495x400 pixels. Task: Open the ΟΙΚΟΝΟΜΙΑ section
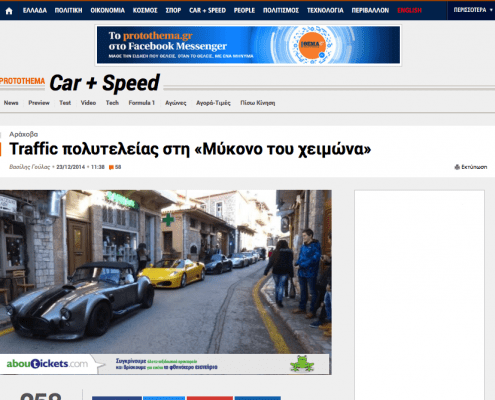click(x=108, y=10)
